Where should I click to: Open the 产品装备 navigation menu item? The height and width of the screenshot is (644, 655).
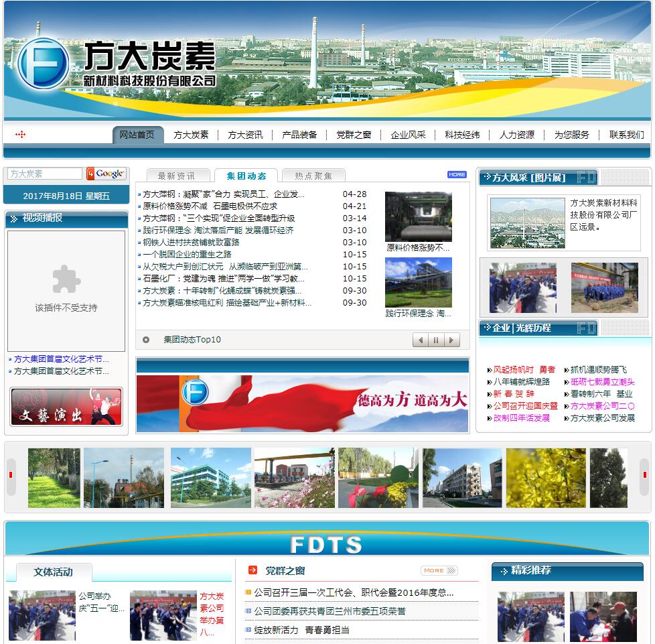[x=299, y=135]
